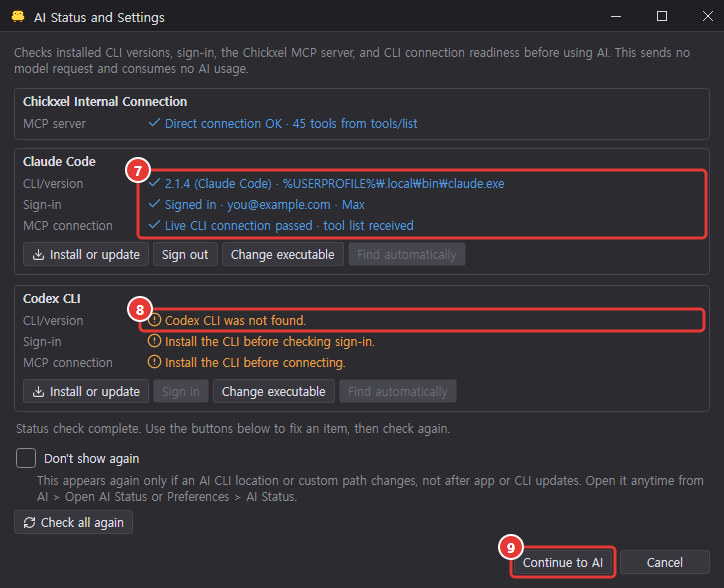Sign out of Claude Code

pos(185,255)
